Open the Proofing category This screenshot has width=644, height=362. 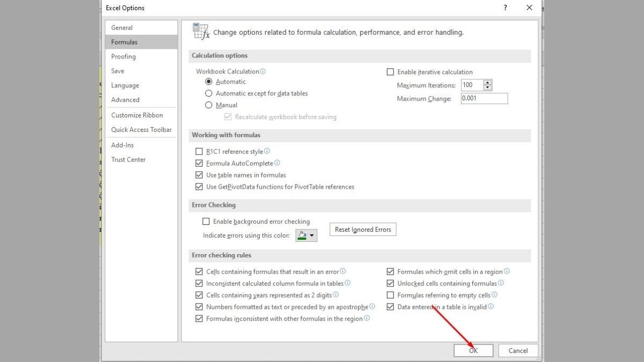[141, 57]
